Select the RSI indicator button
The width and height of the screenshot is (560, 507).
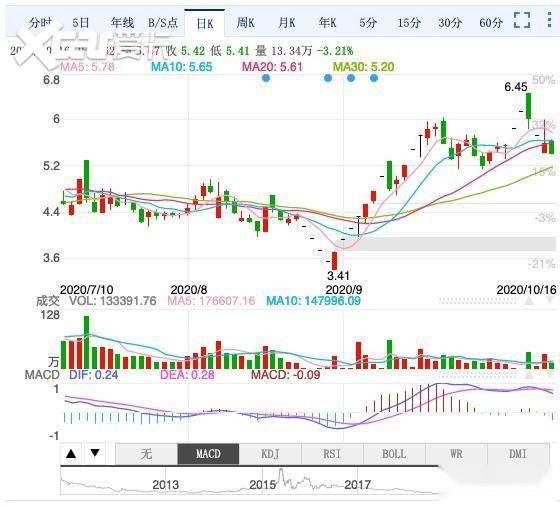pyautogui.click(x=332, y=454)
